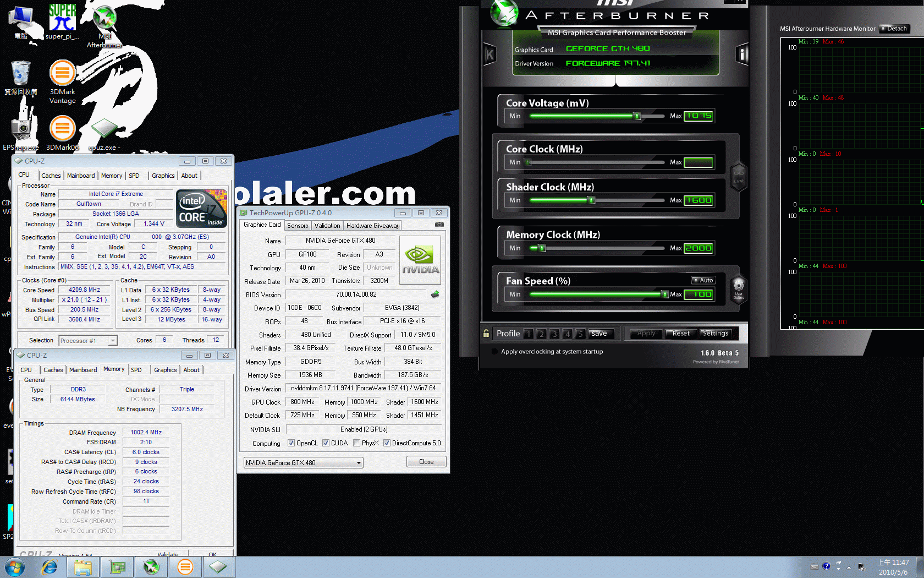Open the Hardware Giveaway tab in GPU-Z
924x578 pixels.
click(373, 226)
